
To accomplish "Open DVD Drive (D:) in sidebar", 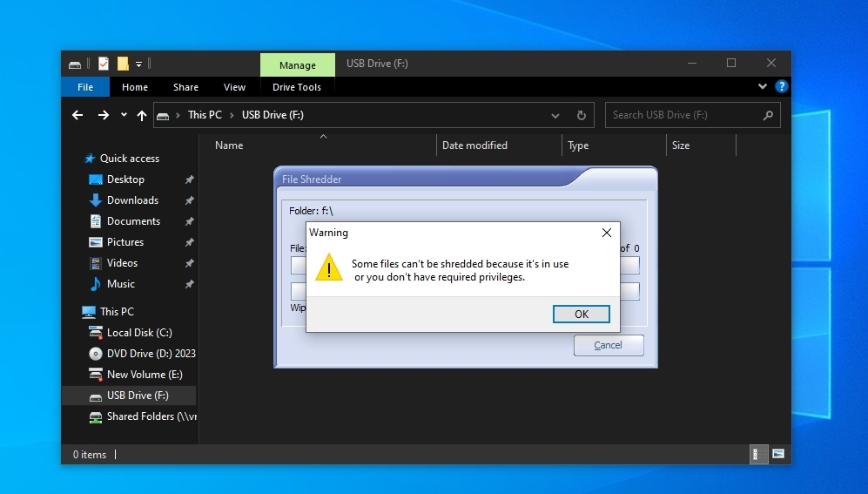I will [x=151, y=354].
